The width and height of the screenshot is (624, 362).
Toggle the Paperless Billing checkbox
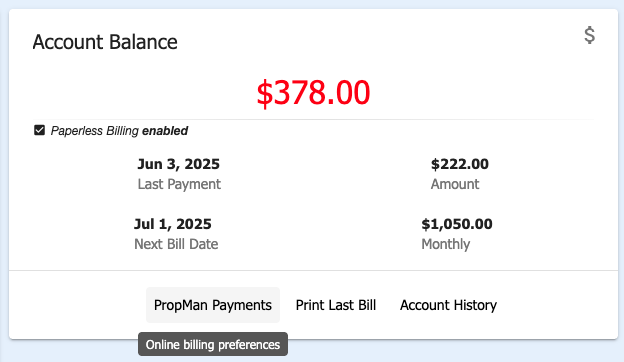[x=39, y=130]
